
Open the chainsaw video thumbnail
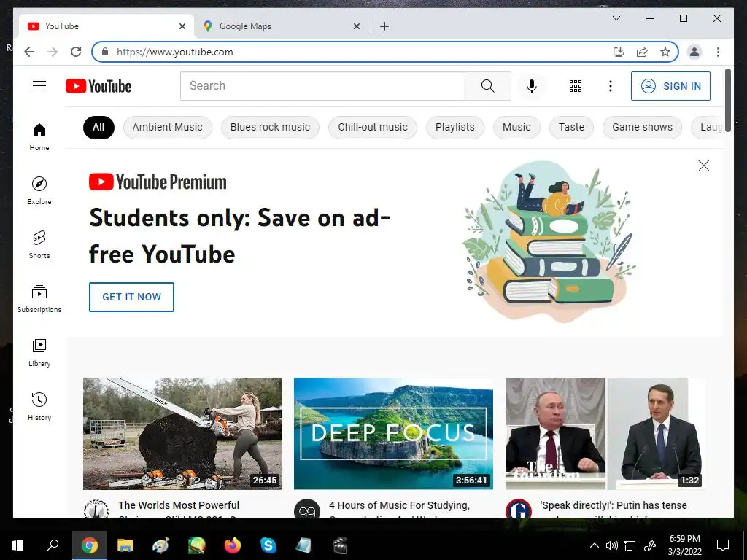(x=182, y=433)
